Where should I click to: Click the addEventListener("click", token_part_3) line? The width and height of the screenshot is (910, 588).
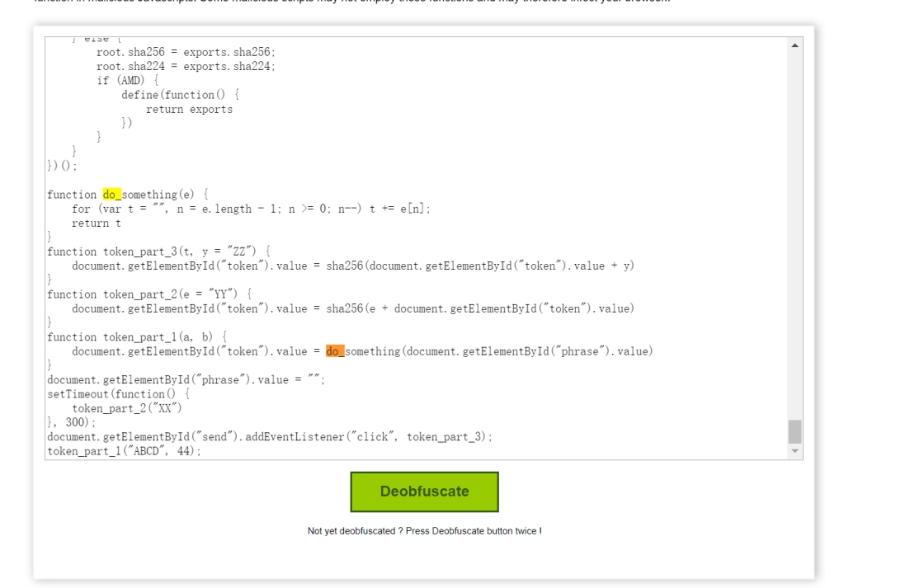point(270,437)
